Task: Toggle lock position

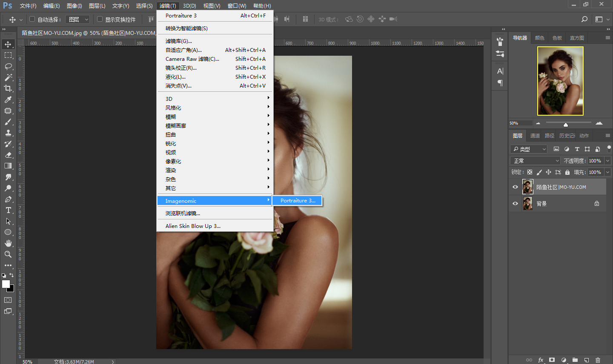Action: pos(548,172)
